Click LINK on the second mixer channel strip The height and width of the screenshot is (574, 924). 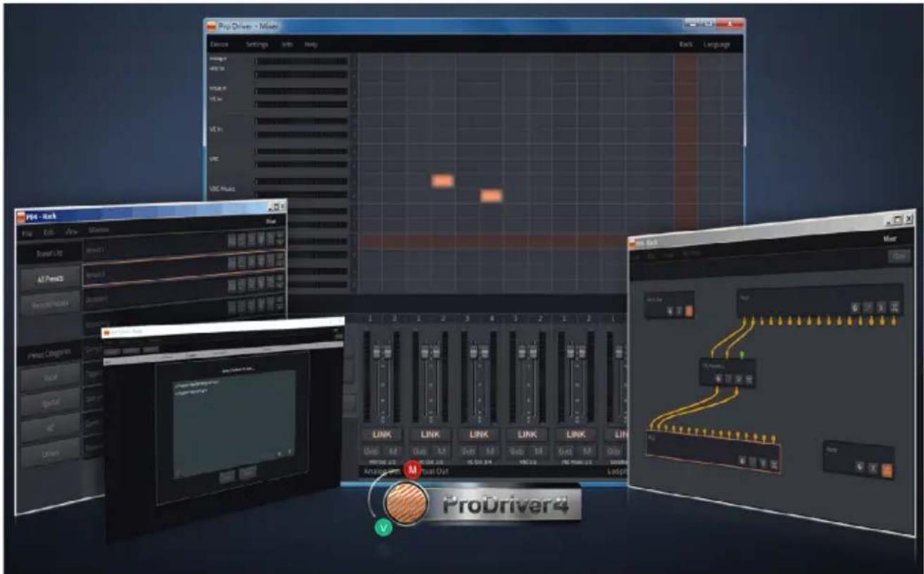point(430,435)
